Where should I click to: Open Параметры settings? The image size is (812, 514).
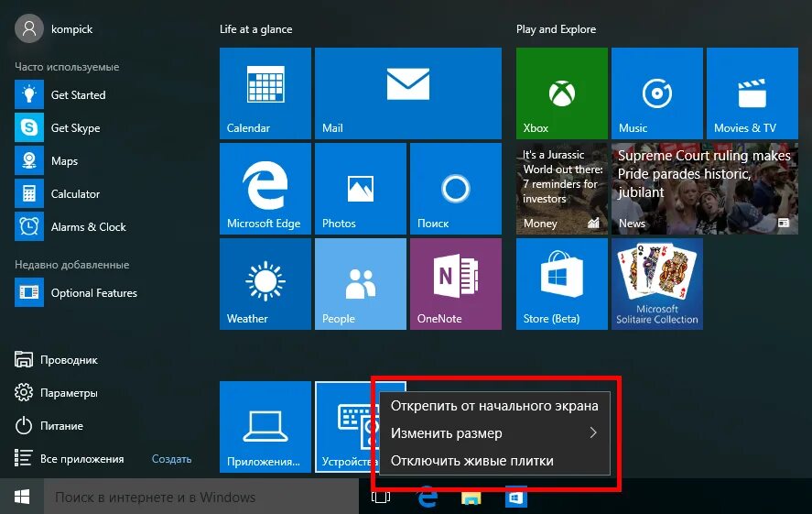[x=56, y=393]
